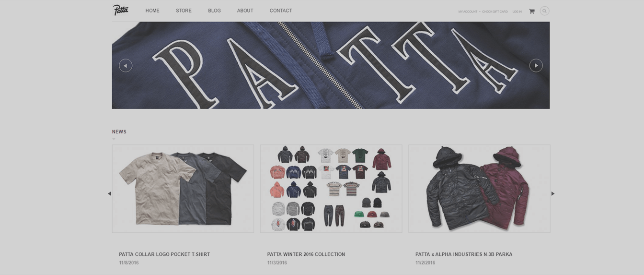Go to previous banner slide

tap(126, 66)
